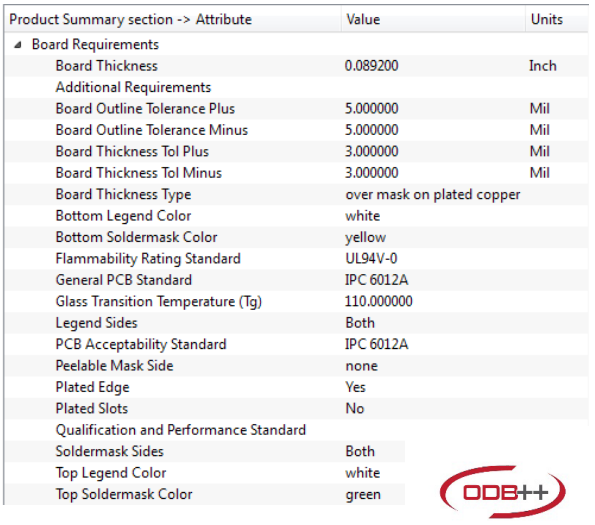Click the Bottom Soldermask Color value yellow
Viewport: 595px width, 525px height.
[x=365, y=237]
